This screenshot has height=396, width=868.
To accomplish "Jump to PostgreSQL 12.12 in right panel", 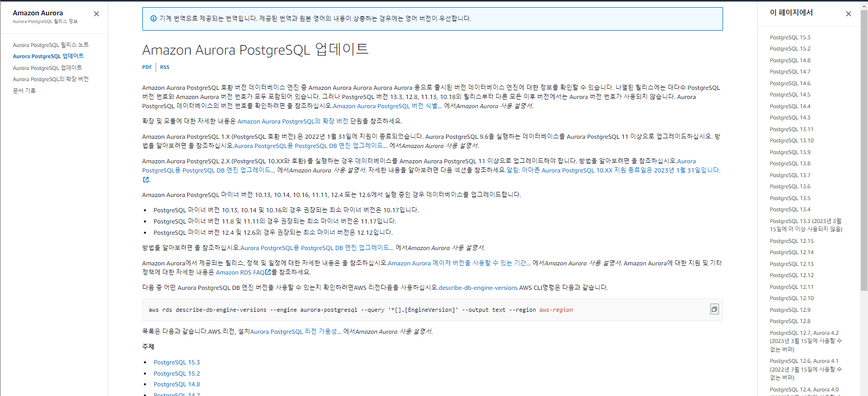I will click(791, 275).
